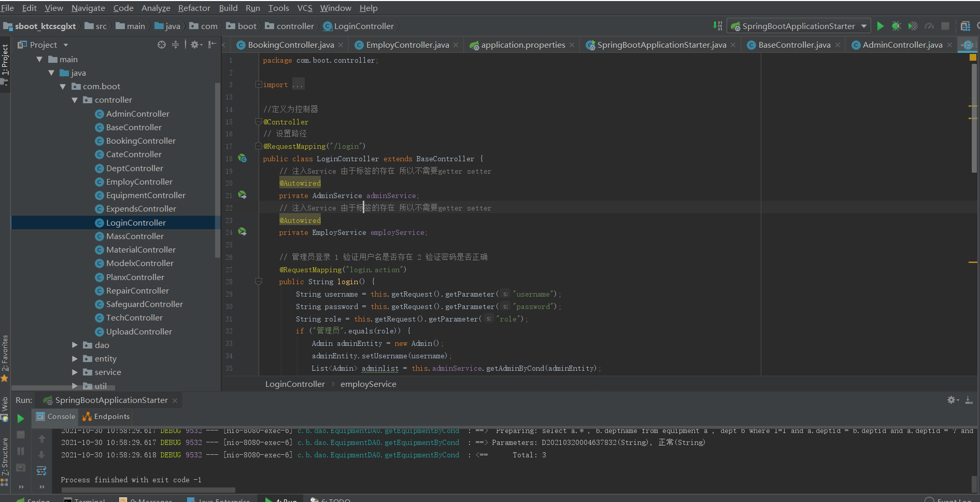The image size is (980, 502).
Task: Collapse the java folder node
Action: (51, 73)
